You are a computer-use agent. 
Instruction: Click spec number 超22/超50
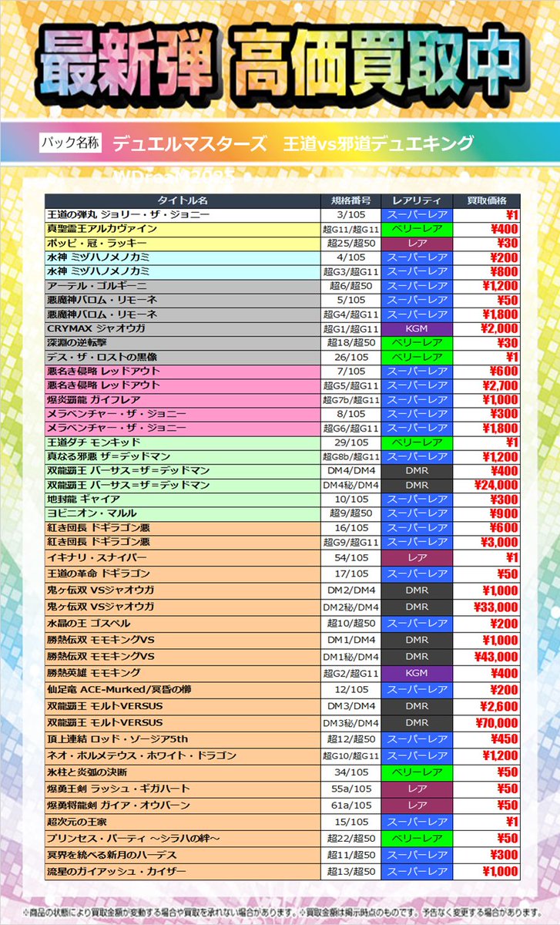tap(350, 839)
